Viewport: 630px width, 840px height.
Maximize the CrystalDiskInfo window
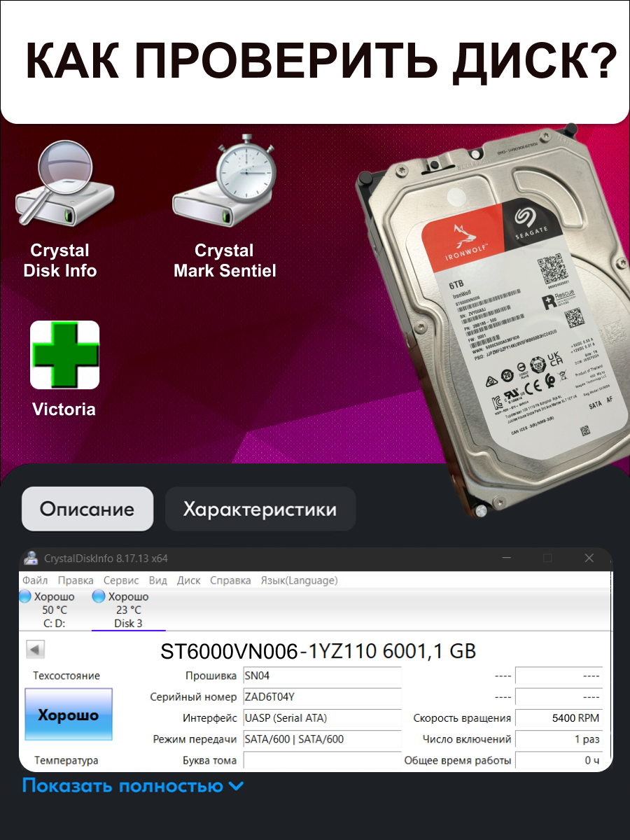pos(547,558)
